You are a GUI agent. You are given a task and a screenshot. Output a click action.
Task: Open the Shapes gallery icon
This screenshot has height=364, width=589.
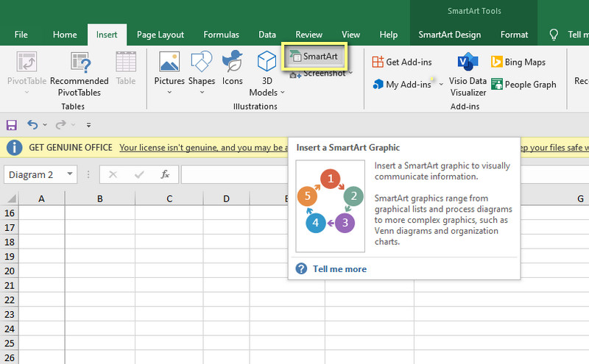point(202,62)
